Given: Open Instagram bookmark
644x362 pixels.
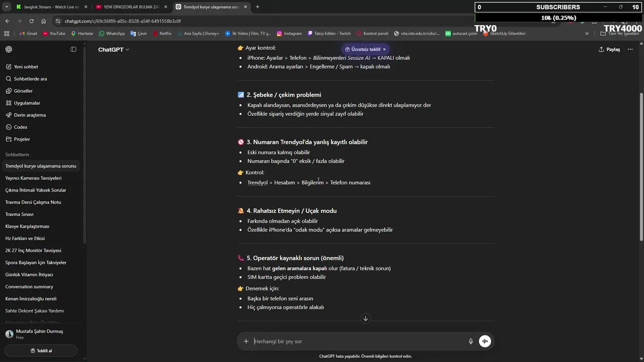Looking at the screenshot, I should [x=289, y=34].
